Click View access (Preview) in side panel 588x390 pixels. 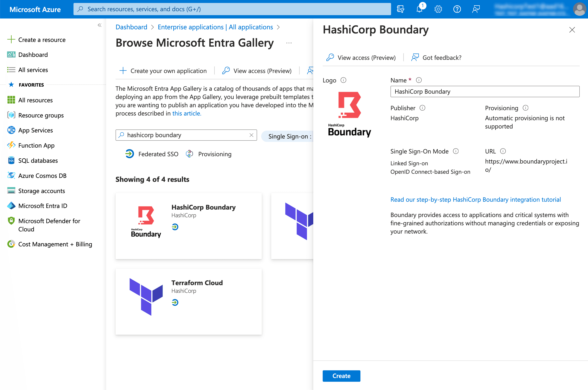361,57
